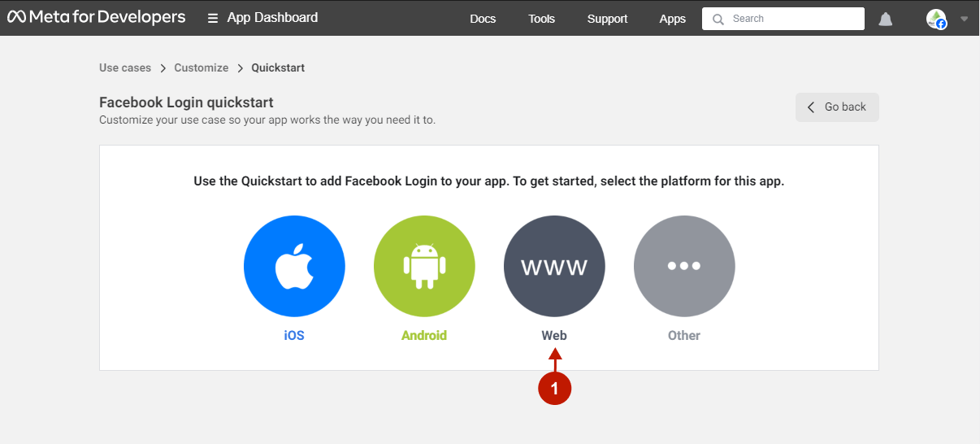Screen dimensions: 980x444
Task: Click the Android text label
Action: 424,335
